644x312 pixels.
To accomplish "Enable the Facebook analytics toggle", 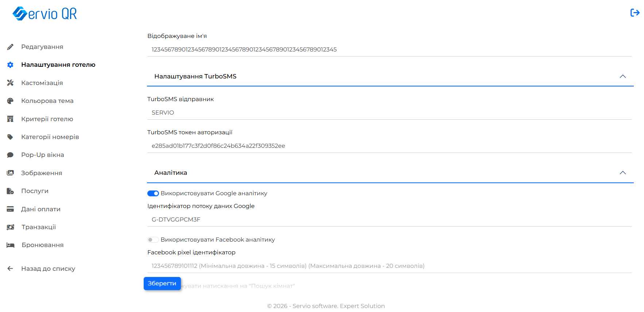I will point(153,240).
